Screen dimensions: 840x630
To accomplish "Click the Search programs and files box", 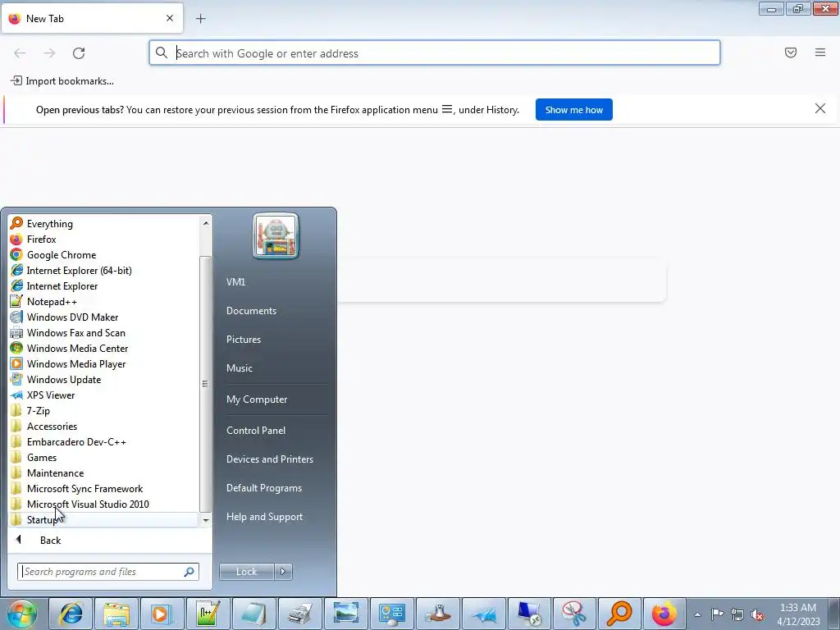I will (x=108, y=572).
